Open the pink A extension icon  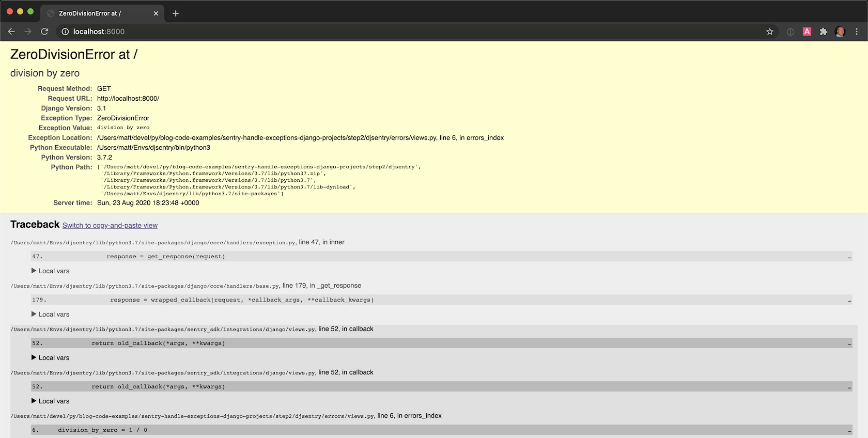807,32
